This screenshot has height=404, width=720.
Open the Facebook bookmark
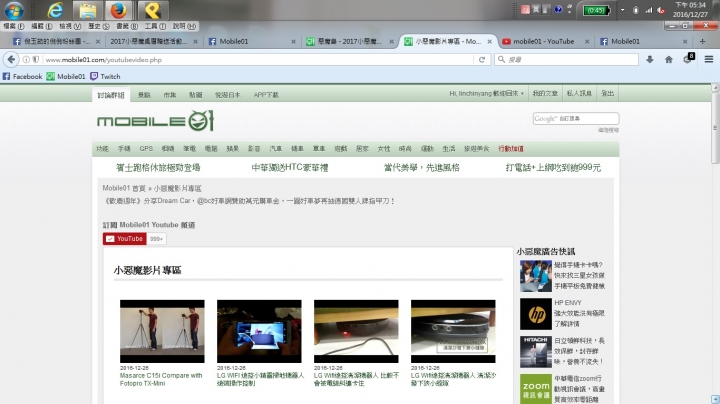22,76
